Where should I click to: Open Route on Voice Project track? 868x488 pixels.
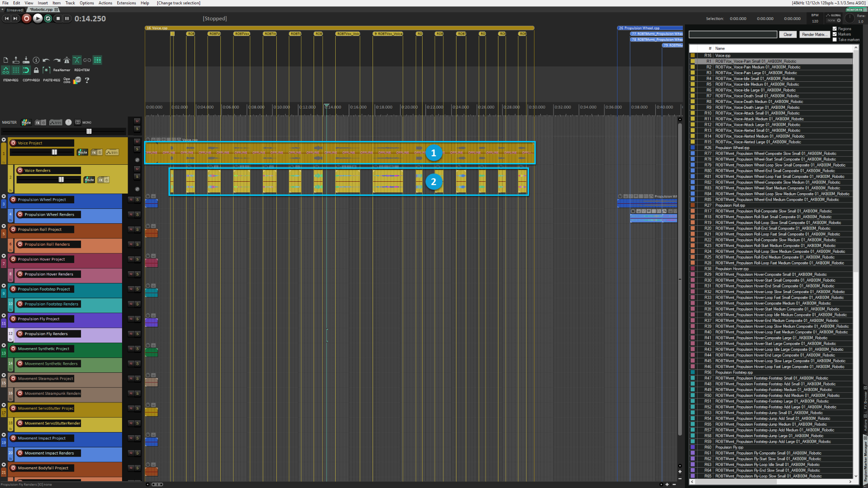[82, 152]
